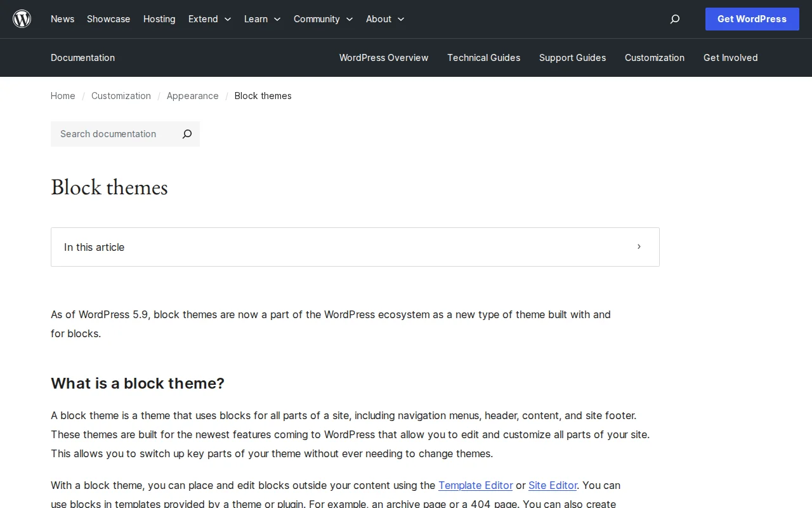Click the chevron next to Extend menu
This screenshot has height=508, width=812.
coord(226,19)
